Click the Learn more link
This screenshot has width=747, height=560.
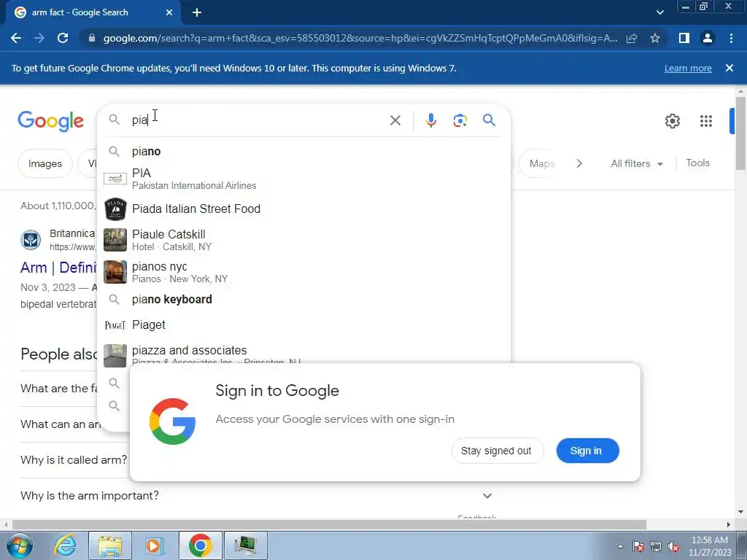[688, 68]
